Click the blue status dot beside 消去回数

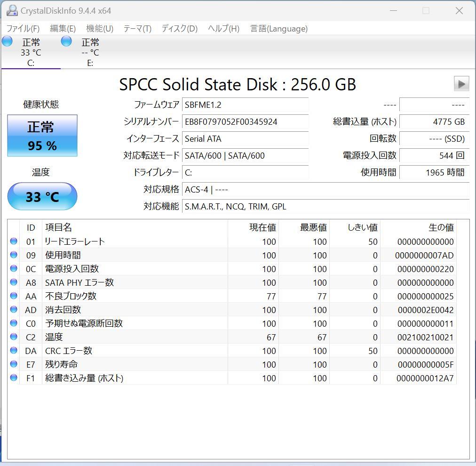click(14, 310)
